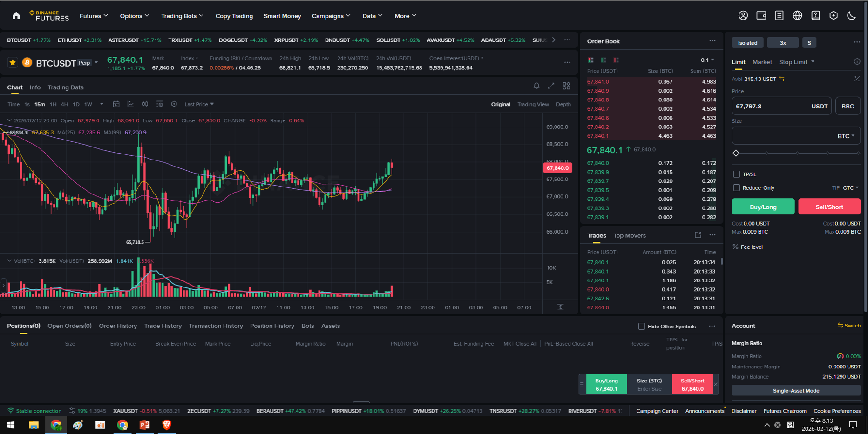
Task: Open more time intervals dropdown
Action: [102, 104]
